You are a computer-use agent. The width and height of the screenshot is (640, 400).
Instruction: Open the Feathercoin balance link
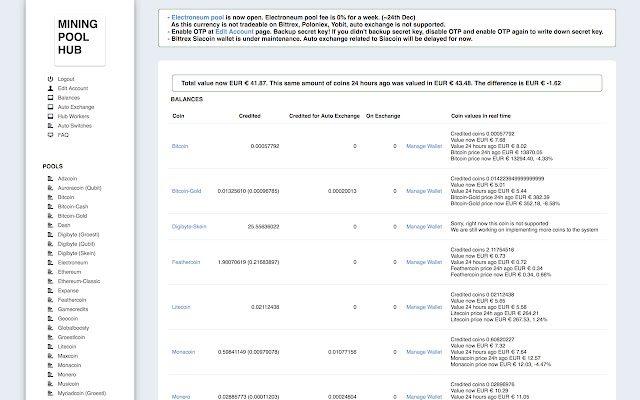(186, 262)
